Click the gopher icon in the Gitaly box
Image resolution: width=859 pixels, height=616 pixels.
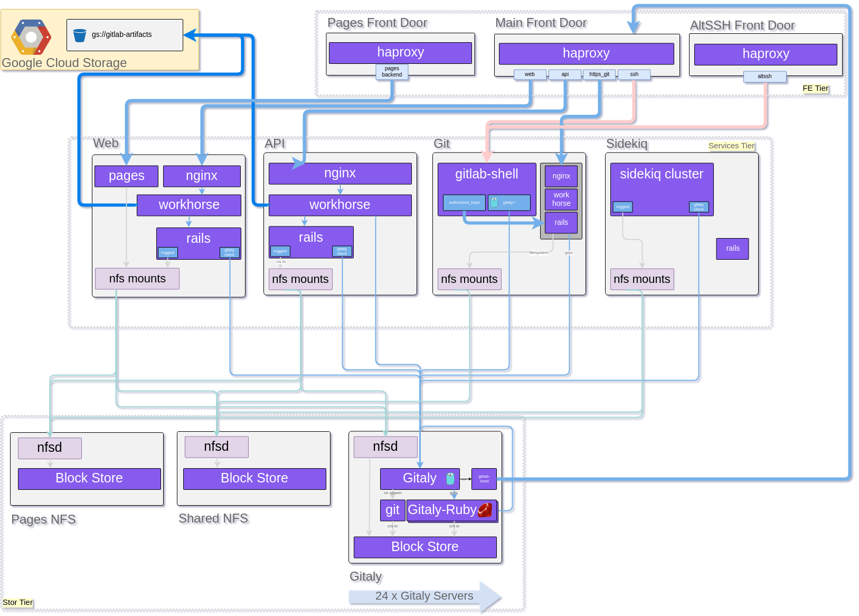450,478
